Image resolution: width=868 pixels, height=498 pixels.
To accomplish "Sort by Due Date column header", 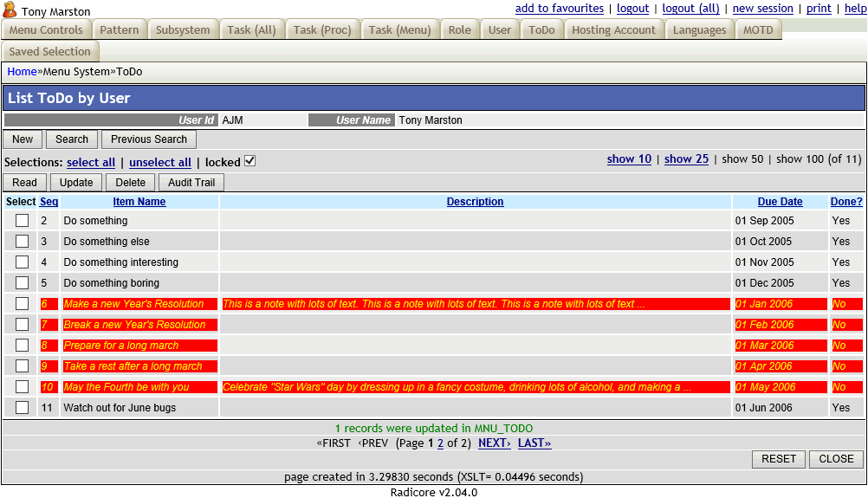I will click(x=780, y=202).
